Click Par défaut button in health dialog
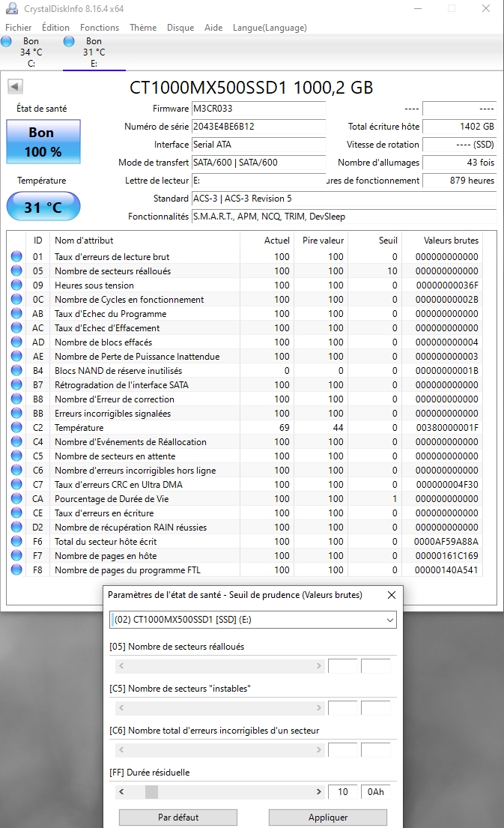This screenshot has height=828, width=504. point(178,817)
